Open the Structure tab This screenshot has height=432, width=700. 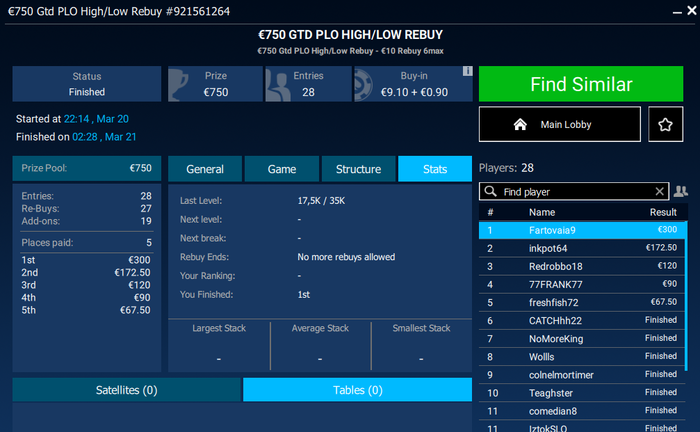(358, 169)
